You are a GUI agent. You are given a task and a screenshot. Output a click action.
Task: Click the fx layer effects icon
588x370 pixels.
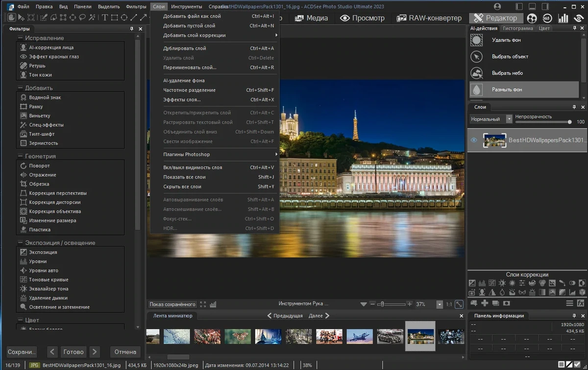pyautogui.click(x=581, y=303)
